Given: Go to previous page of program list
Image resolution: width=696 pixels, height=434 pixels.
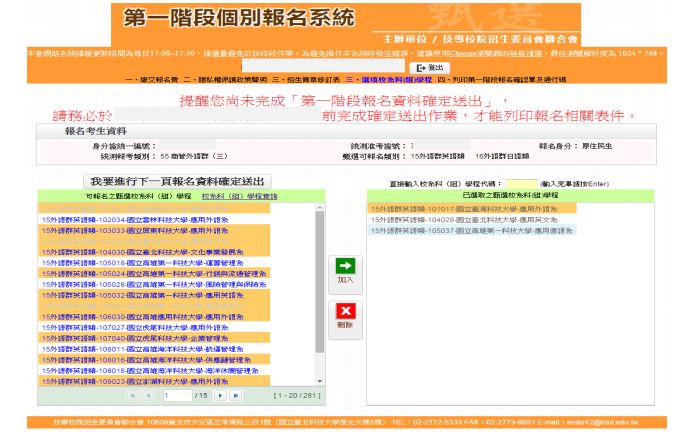Looking at the screenshot, I should pyautogui.click(x=149, y=395).
